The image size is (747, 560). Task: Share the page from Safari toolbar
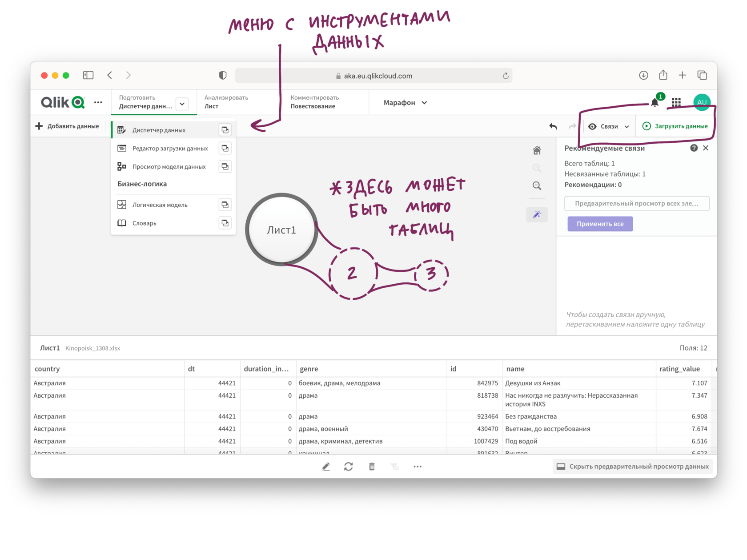pyautogui.click(x=663, y=75)
